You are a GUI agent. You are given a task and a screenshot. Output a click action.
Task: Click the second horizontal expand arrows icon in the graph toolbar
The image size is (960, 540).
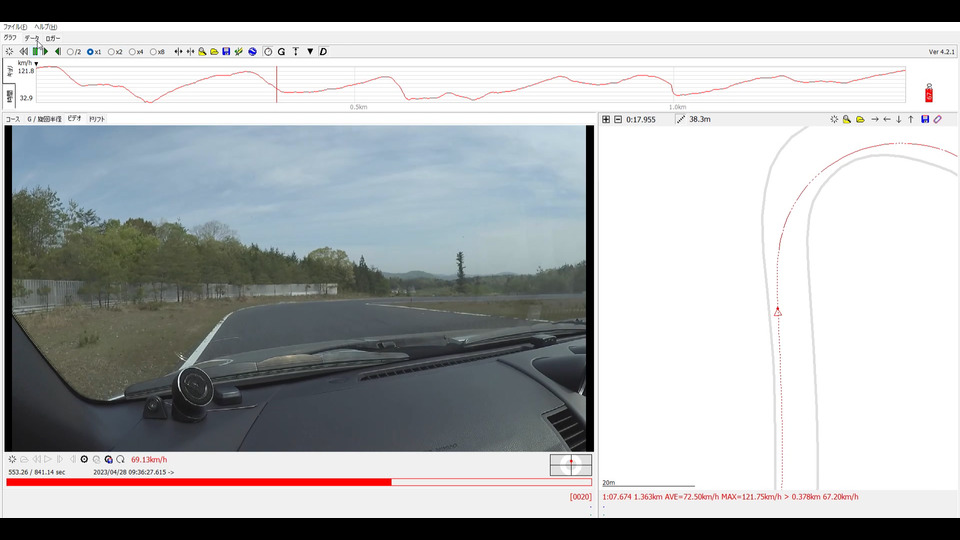pyautogui.click(x=190, y=51)
